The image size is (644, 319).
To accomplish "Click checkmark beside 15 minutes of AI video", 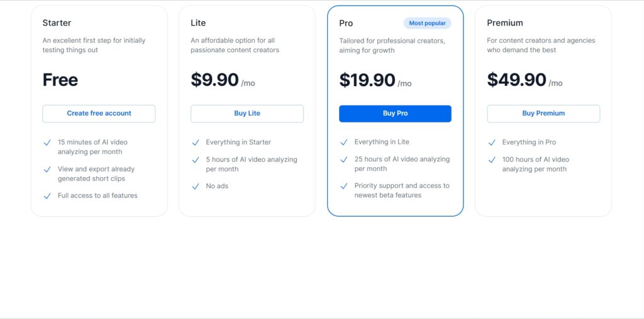I will [x=47, y=143].
